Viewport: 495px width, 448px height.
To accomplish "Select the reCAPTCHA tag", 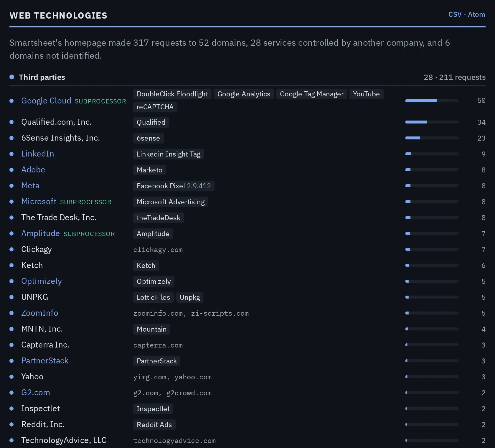I will click(x=155, y=107).
